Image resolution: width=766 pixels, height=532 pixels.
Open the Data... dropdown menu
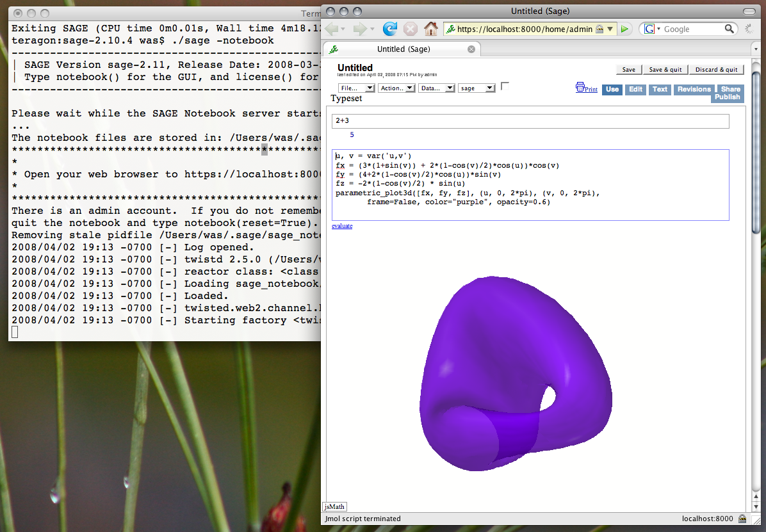[436, 88]
